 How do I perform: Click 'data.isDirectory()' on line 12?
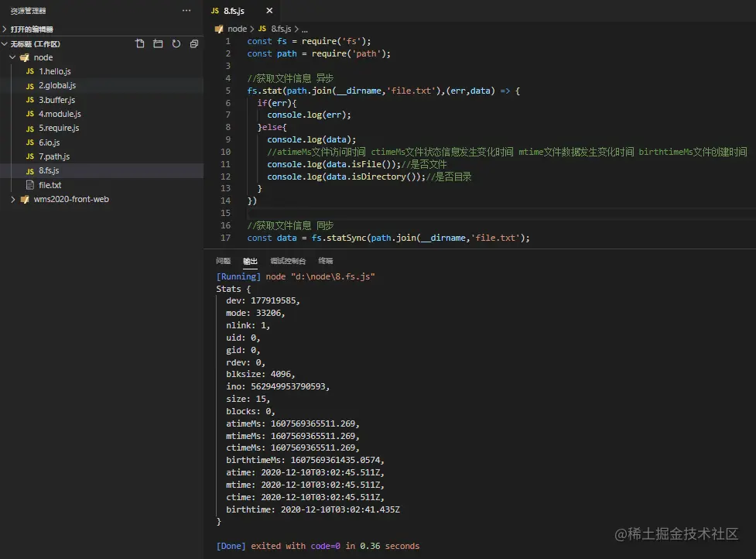click(x=373, y=177)
